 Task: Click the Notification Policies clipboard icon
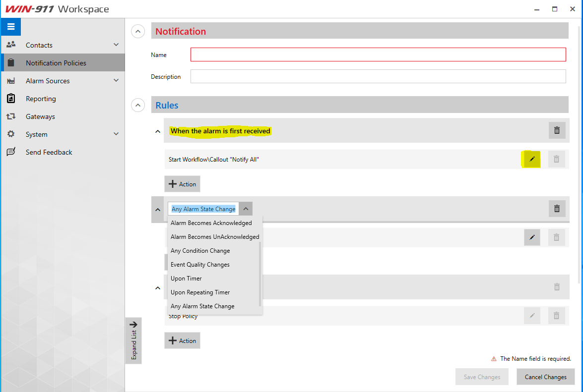tap(11, 62)
